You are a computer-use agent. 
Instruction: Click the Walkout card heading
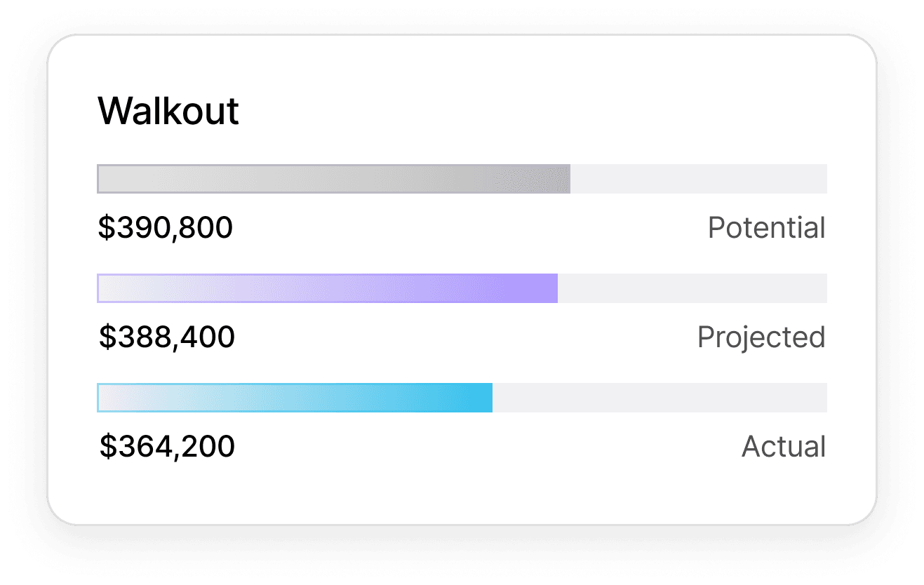168,112
